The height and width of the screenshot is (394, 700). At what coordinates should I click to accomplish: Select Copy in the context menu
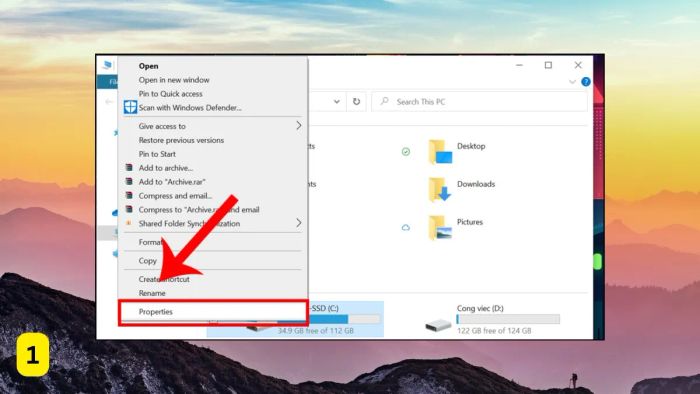coord(148,261)
